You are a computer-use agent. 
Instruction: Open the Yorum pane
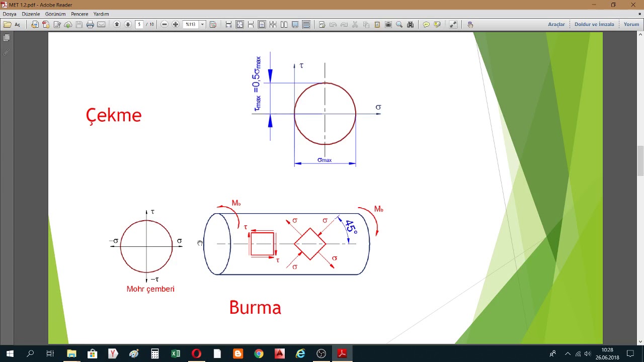tap(631, 24)
